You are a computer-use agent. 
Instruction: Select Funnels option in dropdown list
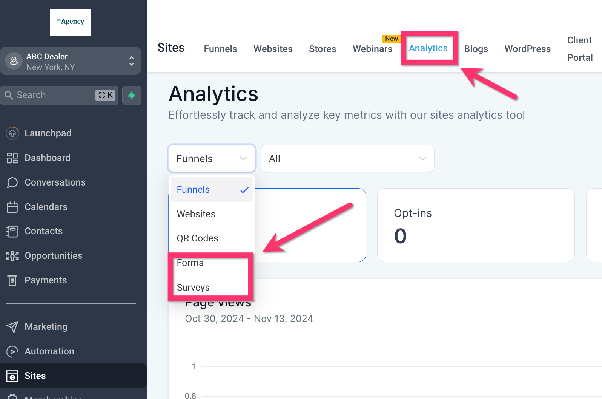[x=212, y=190]
